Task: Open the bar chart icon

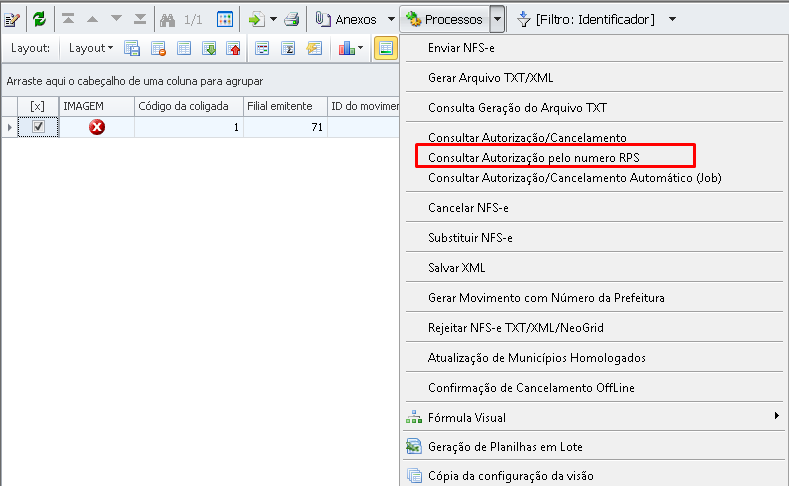Action: [x=347, y=48]
